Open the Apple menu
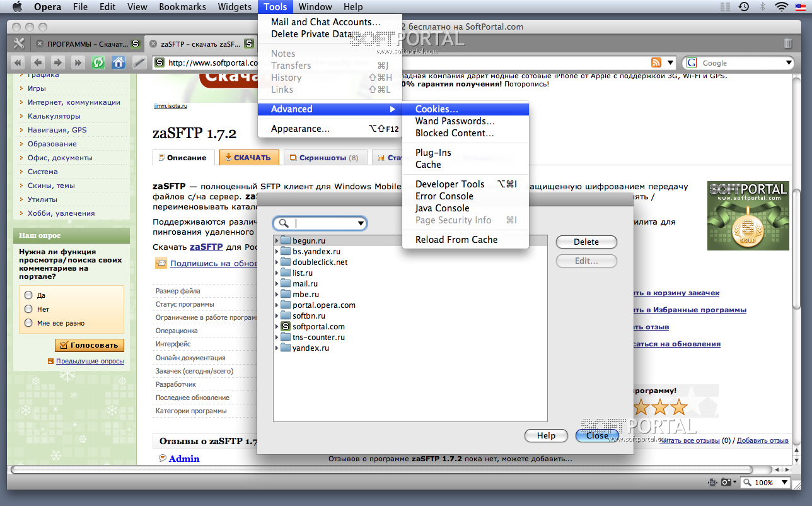This screenshot has height=506, width=812. click(x=16, y=7)
